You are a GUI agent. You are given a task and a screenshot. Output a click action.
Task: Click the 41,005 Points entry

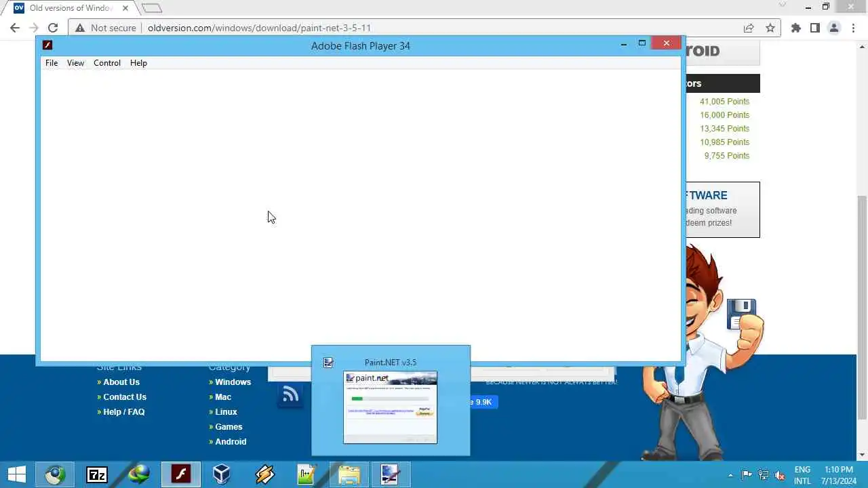click(x=724, y=102)
